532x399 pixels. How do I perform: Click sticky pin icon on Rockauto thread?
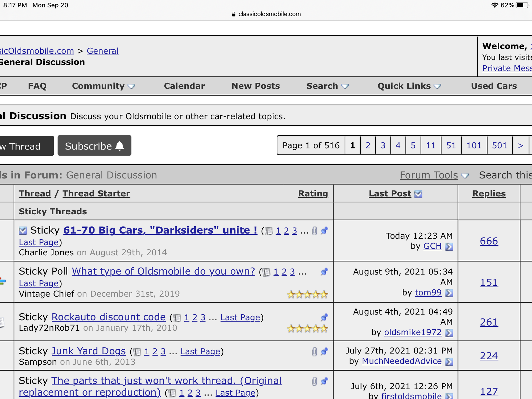(x=324, y=317)
